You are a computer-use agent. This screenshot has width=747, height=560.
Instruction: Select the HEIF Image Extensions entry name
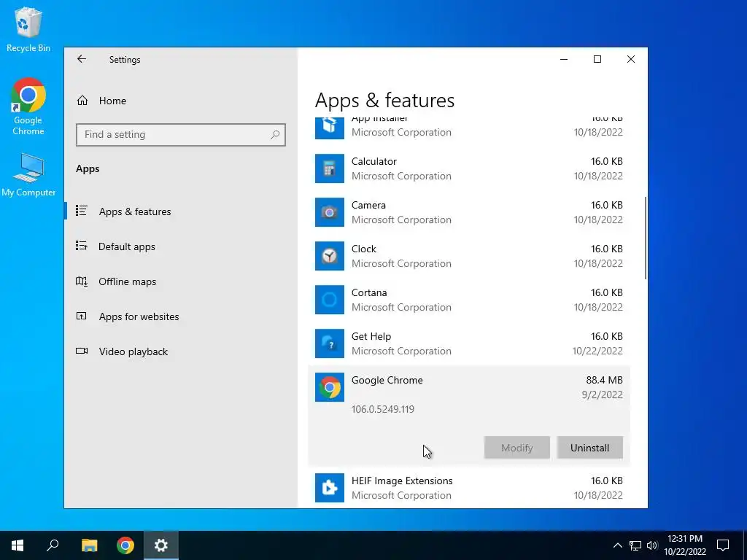coord(402,481)
